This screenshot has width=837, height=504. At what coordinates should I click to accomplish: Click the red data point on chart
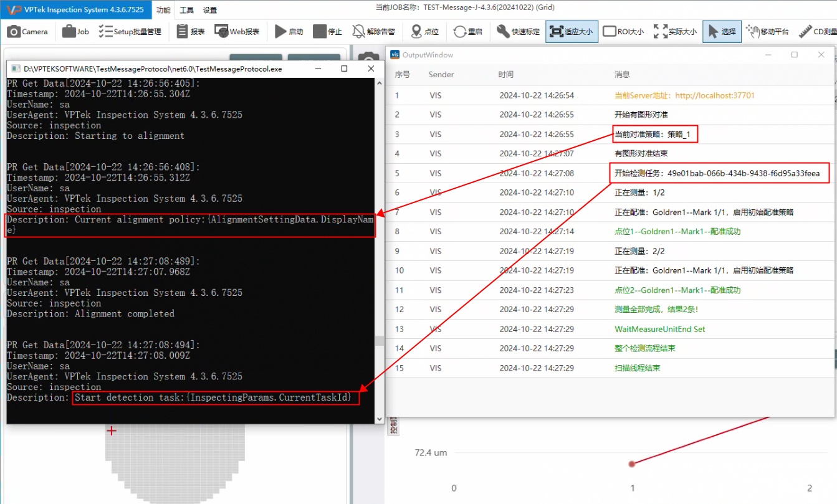coord(632,464)
